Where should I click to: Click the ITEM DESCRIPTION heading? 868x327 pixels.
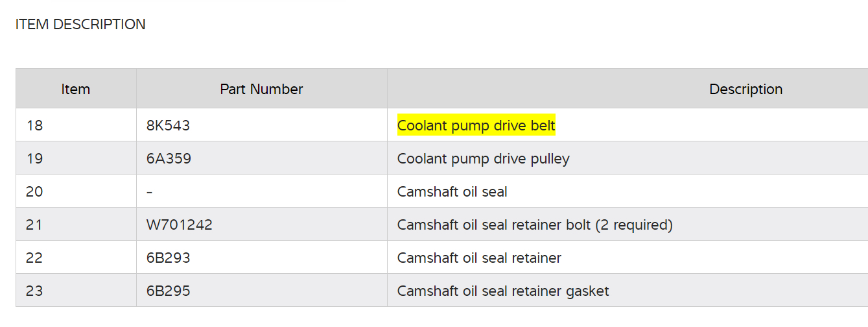(80, 25)
